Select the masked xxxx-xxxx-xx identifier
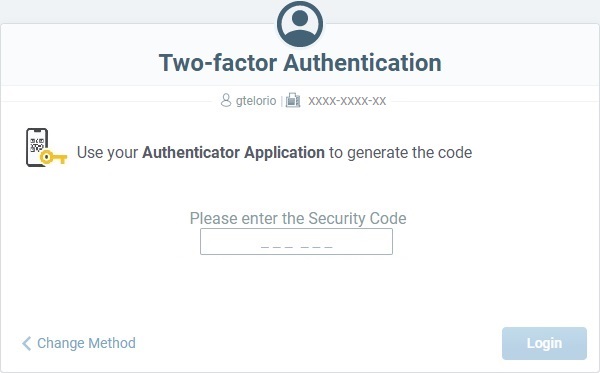Image resolution: width=600 pixels, height=373 pixels. 347,101
